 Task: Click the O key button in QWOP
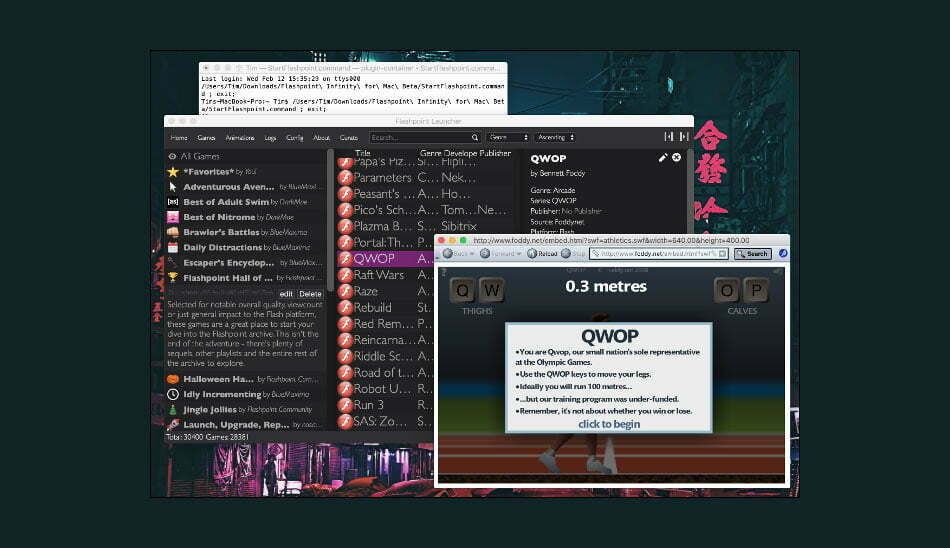pyautogui.click(x=726, y=290)
